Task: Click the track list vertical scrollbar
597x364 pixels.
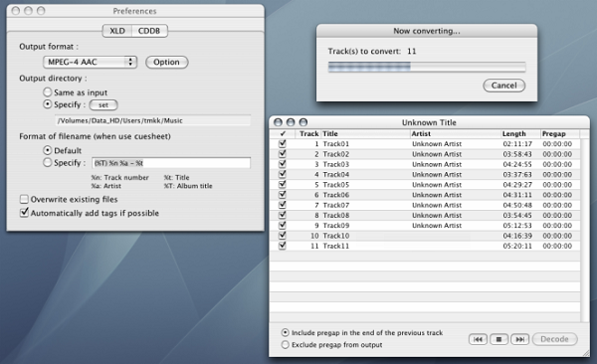Action: coord(585,230)
